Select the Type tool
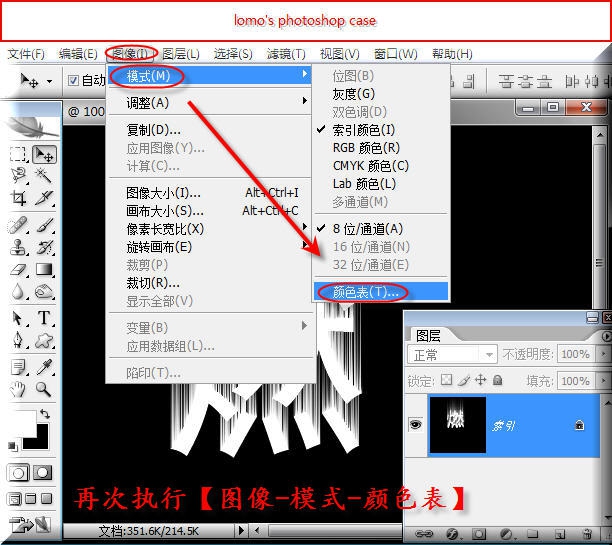 pyautogui.click(x=44, y=318)
